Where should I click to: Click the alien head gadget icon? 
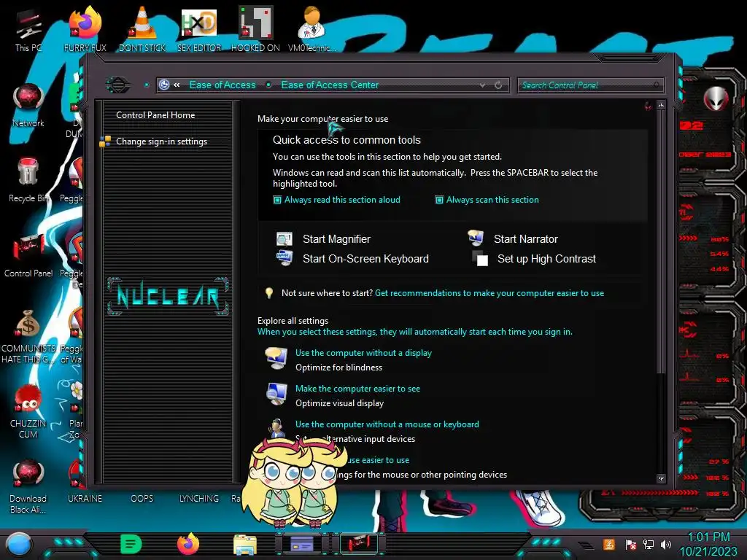coord(716,99)
